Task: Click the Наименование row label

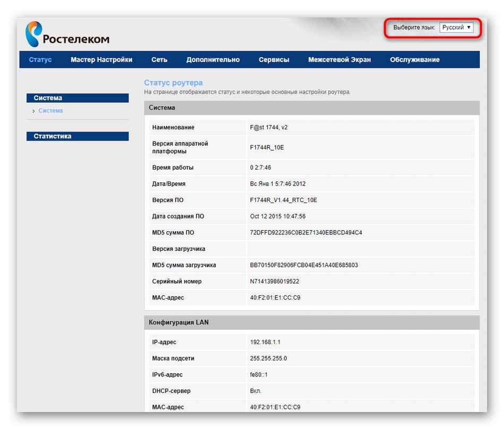Action: pos(173,128)
